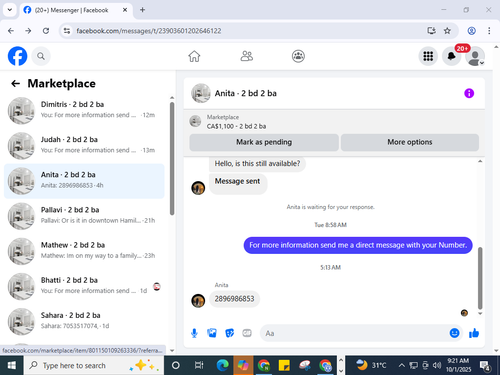This screenshot has width=500, height=375.
Task: Open the Sahara 2 bd 2 ba conversation
Action: [84, 321]
